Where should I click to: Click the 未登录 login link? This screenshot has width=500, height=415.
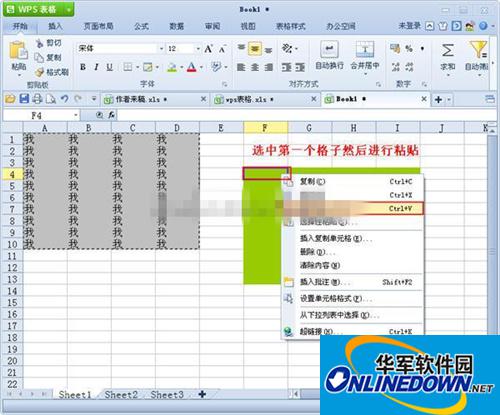point(410,26)
